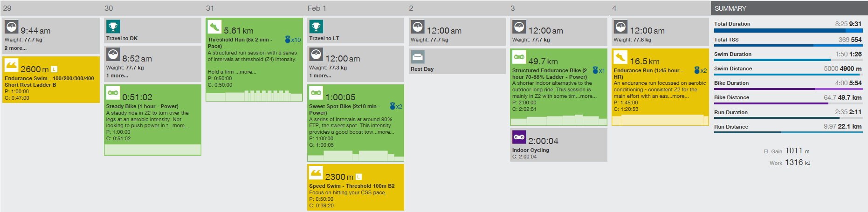Expand '...more...' in the Threshold Run description

point(246,72)
